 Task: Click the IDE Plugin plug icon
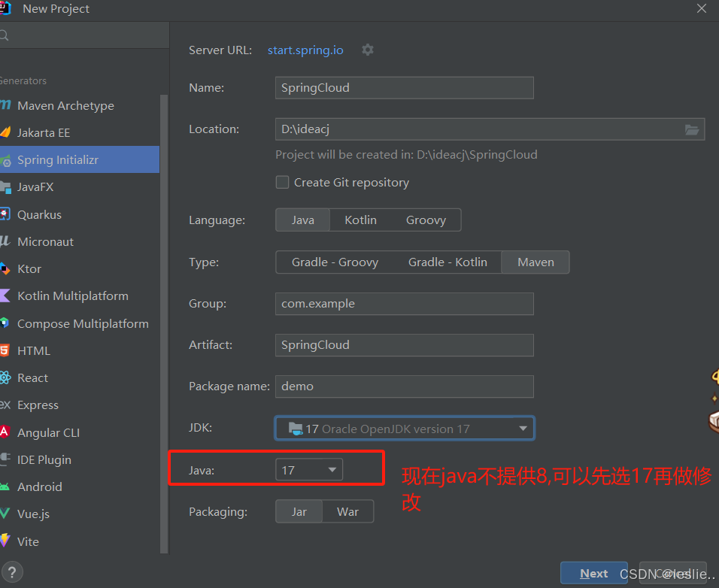tap(5, 459)
